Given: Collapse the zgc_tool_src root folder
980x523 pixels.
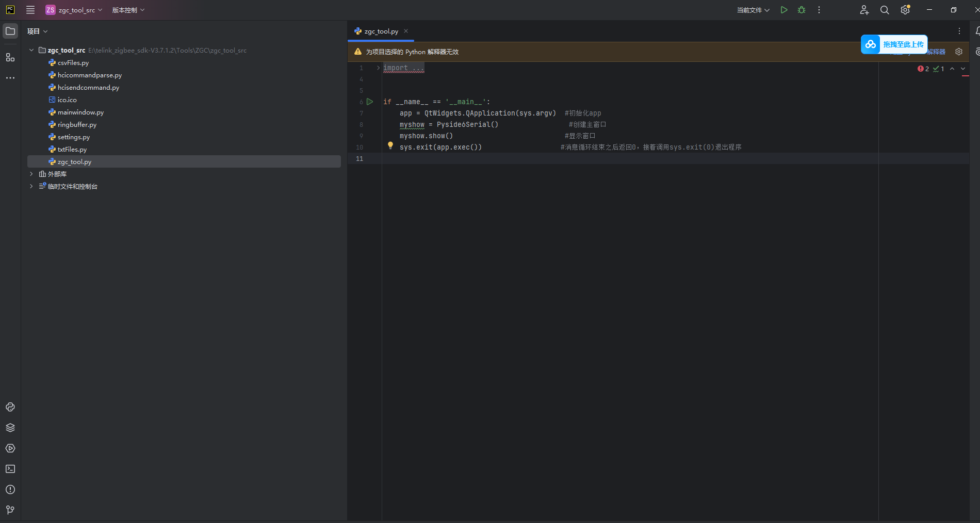Looking at the screenshot, I should (31, 50).
